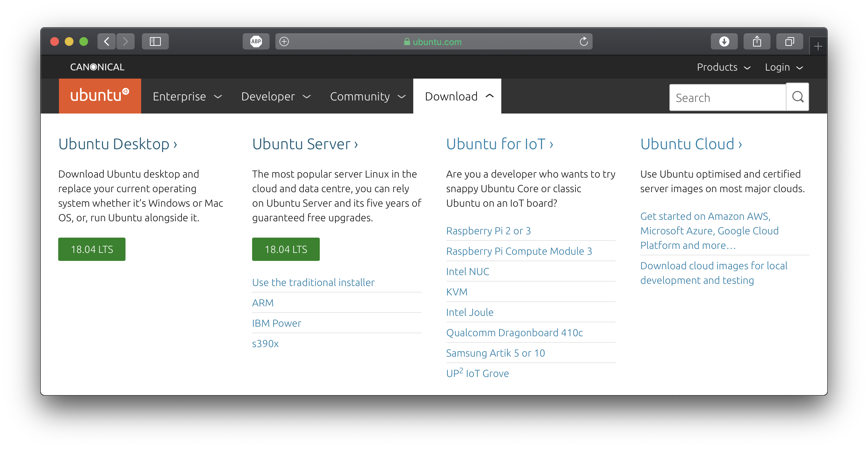The height and width of the screenshot is (449, 868).
Task: Open the Raspberry Pi 2 or 3 link
Action: tap(488, 231)
